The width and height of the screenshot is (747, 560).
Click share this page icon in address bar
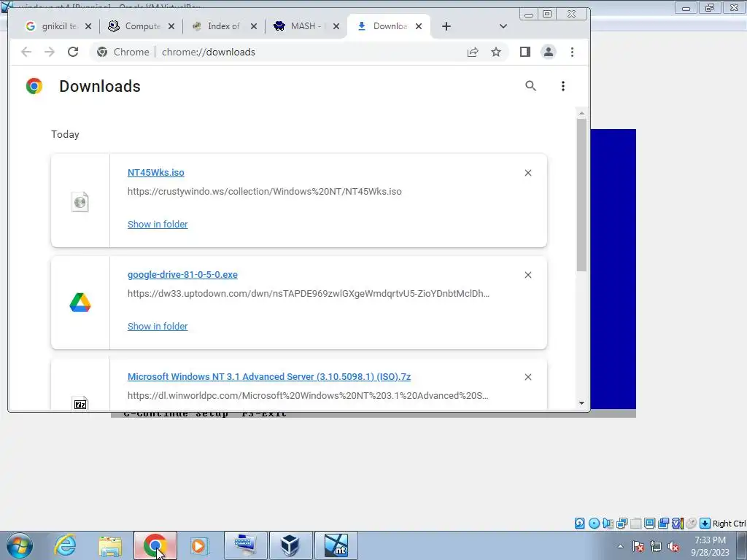(x=473, y=52)
